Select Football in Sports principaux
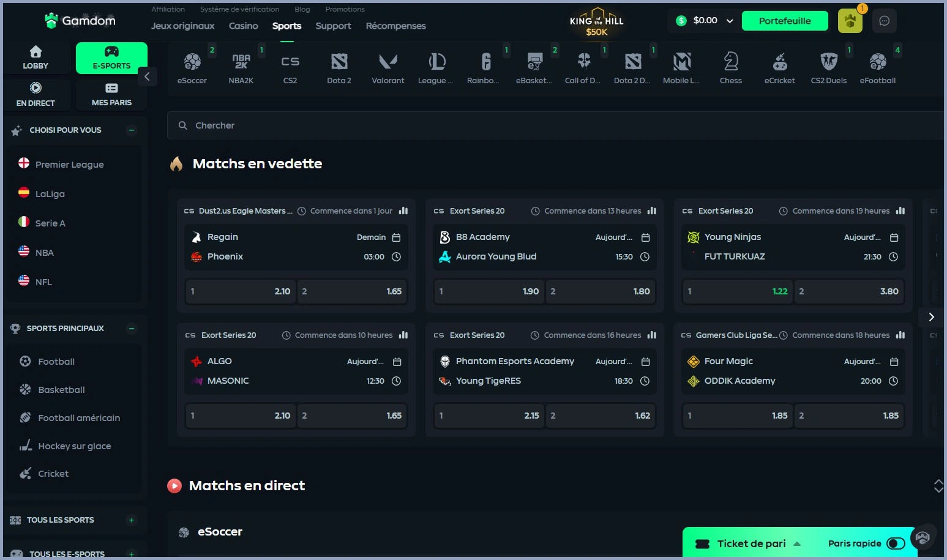 tap(56, 361)
